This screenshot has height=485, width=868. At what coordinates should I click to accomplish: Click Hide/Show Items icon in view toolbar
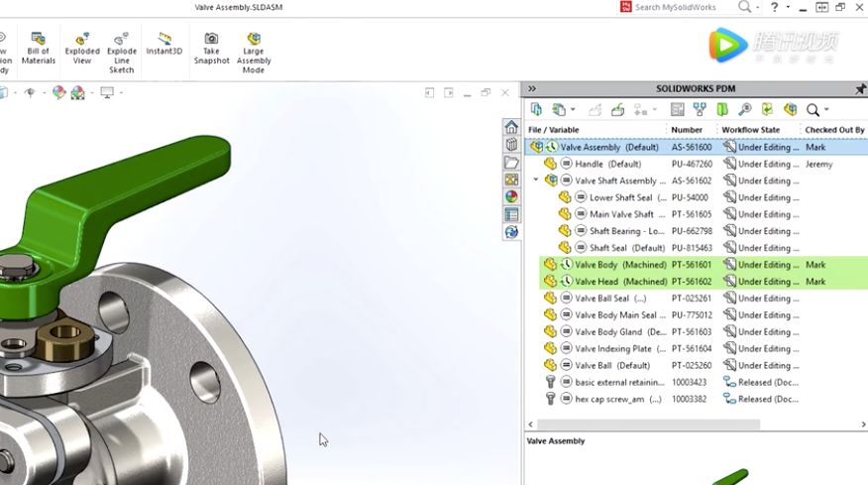(30, 92)
